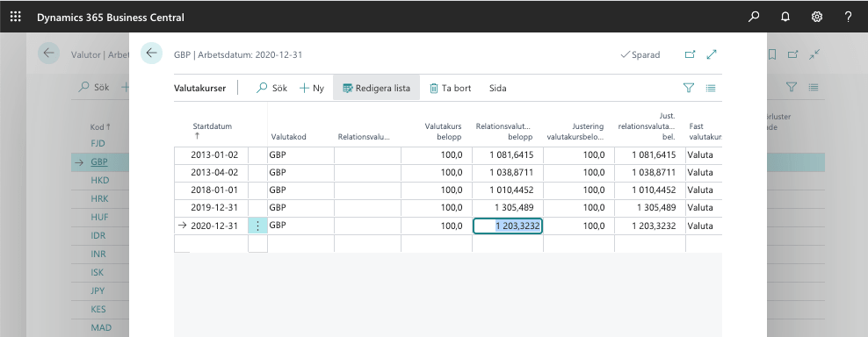Click the highlighted 1 203,3232 amount field
868x337 pixels.
coord(508,226)
